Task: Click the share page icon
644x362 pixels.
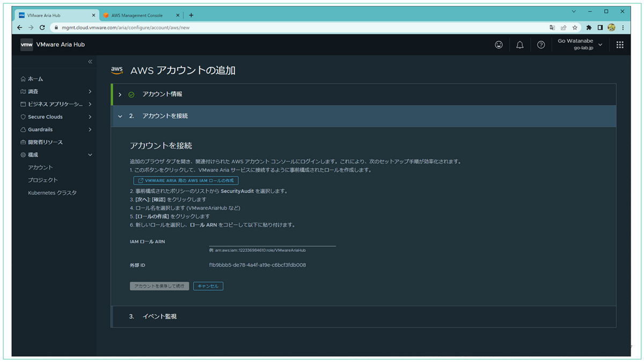Action: [x=563, y=27]
